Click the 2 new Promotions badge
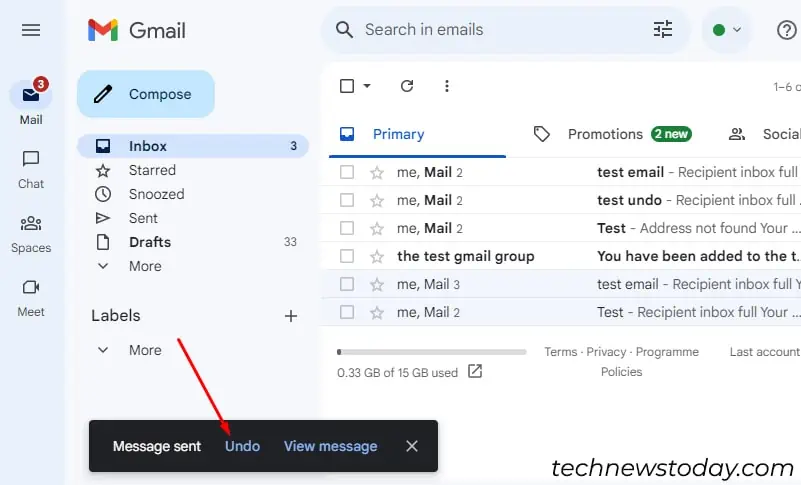The width and height of the screenshot is (801, 485). (672, 134)
